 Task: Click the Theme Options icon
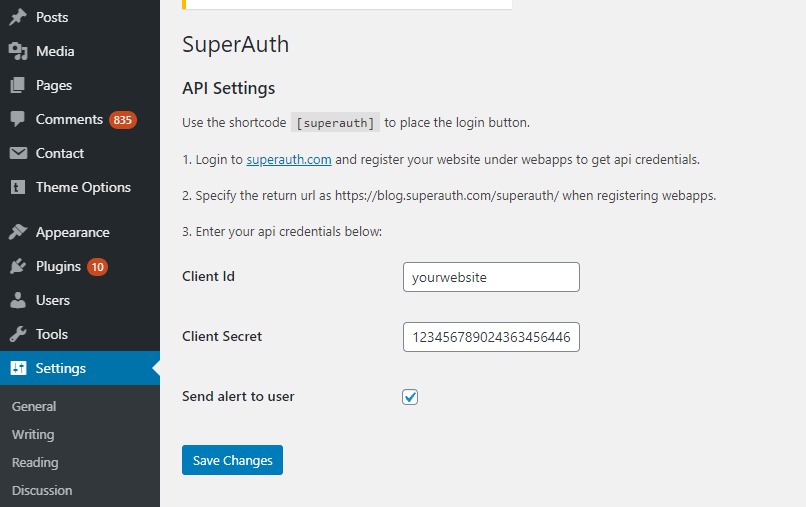pos(18,187)
